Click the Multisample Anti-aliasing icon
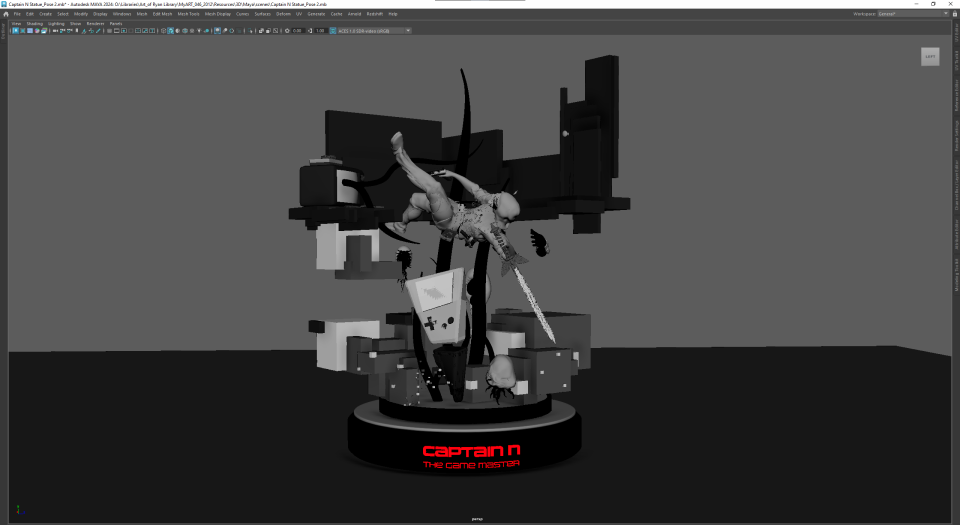Image resolution: width=960 pixels, height=525 pixels. (x=232, y=30)
